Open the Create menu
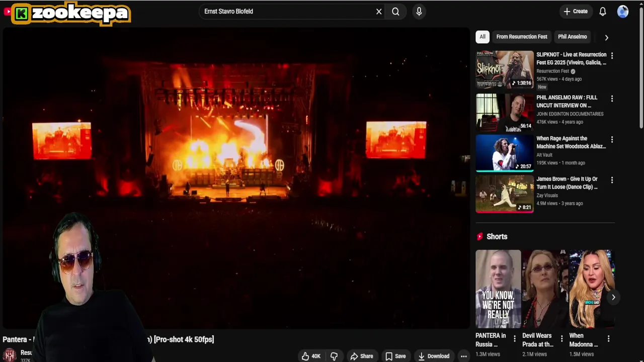 pyautogui.click(x=576, y=12)
